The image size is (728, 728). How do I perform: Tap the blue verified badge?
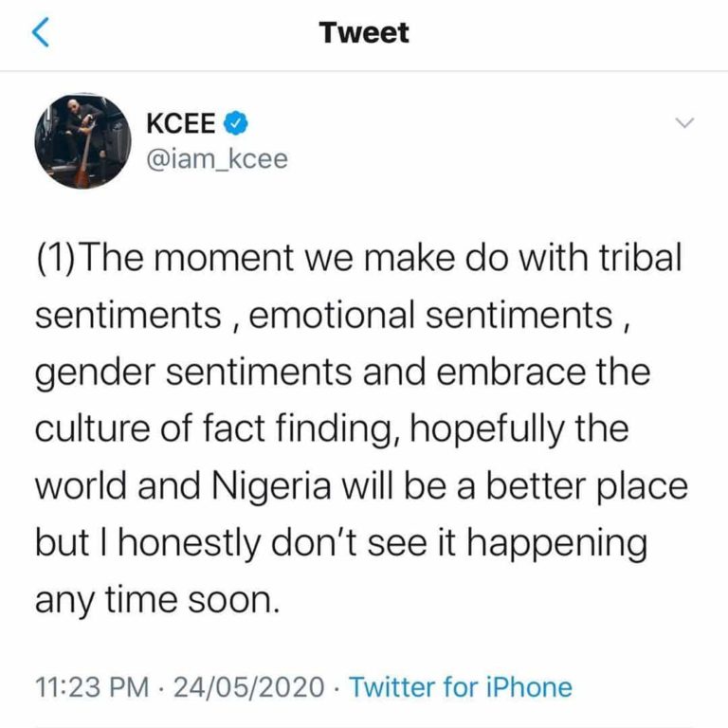tap(236, 123)
